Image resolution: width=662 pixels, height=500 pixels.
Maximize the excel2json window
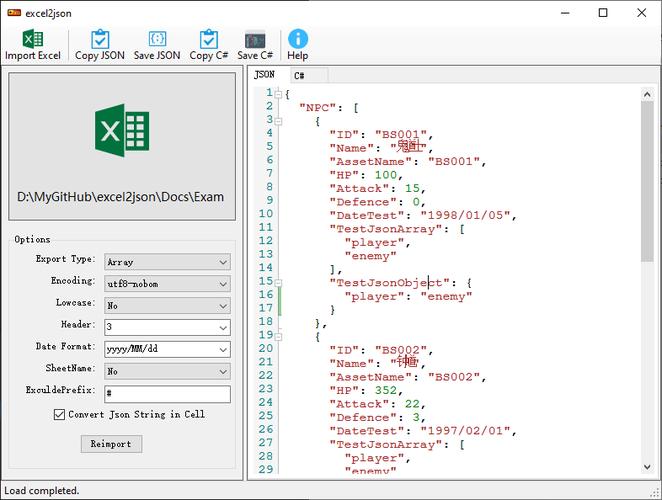point(603,13)
